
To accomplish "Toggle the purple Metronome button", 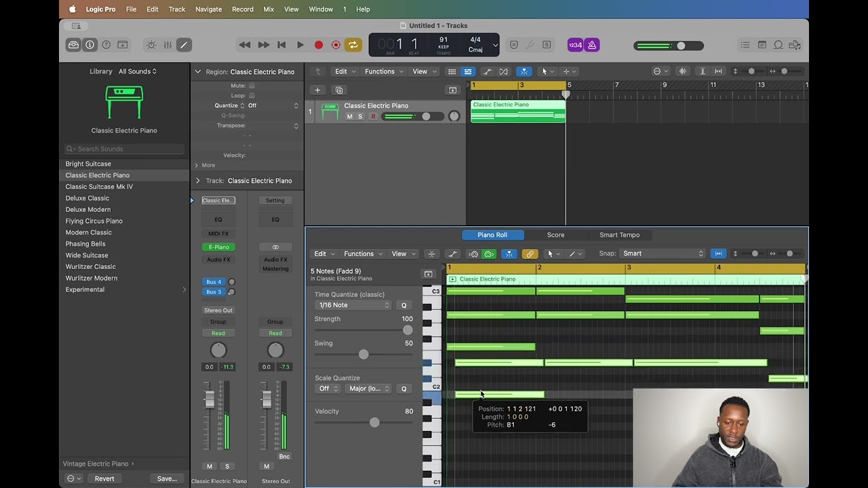I will click(592, 45).
